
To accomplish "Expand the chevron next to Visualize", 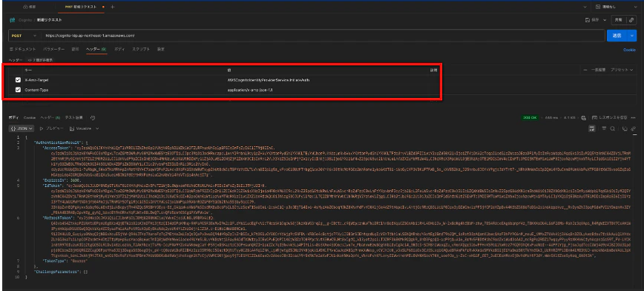I will [98, 128].
